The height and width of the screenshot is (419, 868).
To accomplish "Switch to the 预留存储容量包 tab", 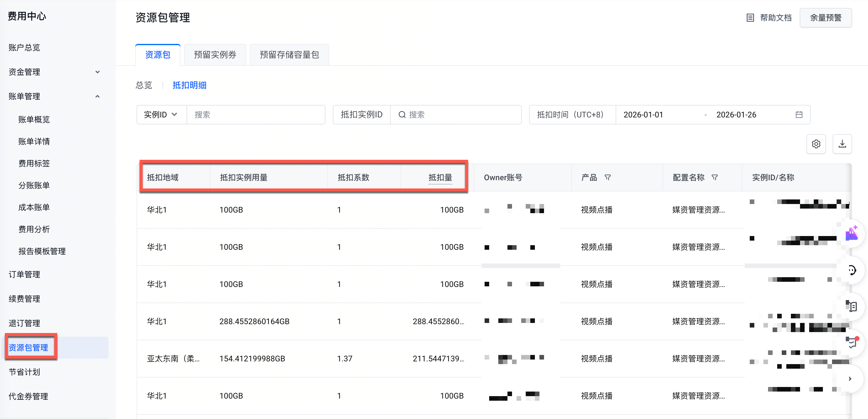I will tap(289, 55).
